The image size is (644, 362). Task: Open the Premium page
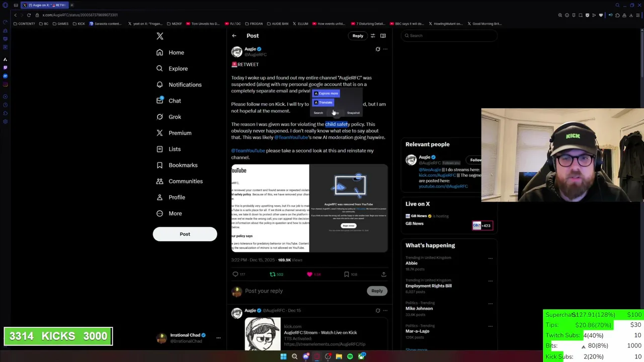(174, 133)
